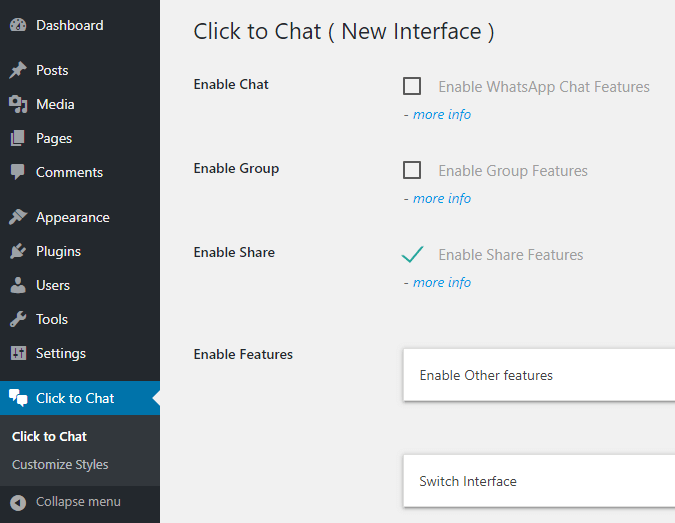Click the Pages icon in sidebar

coord(18,138)
